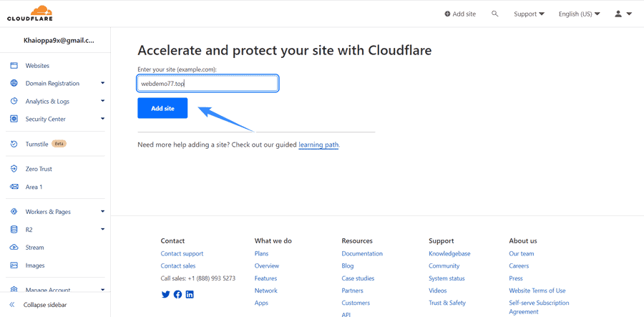Click the blue Add site button
Viewport: 644px width, 317px height.
[162, 108]
